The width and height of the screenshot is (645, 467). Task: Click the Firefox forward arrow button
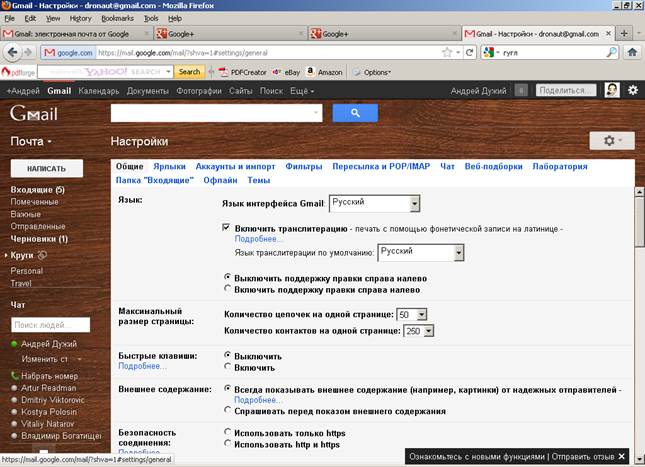tap(28, 53)
